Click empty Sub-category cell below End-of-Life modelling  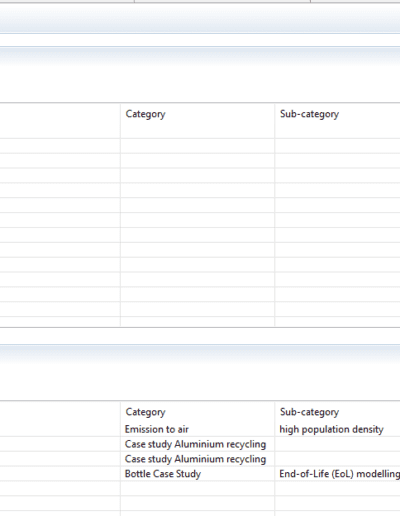337,488
